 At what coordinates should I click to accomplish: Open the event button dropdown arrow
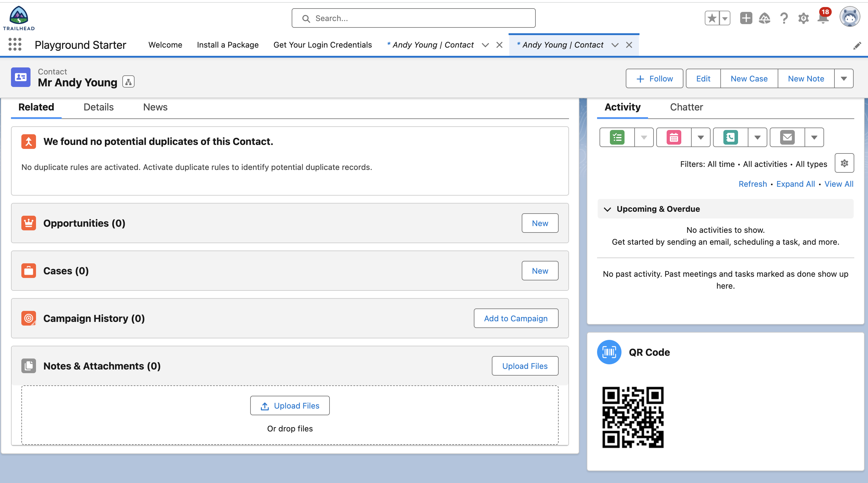[x=701, y=137]
